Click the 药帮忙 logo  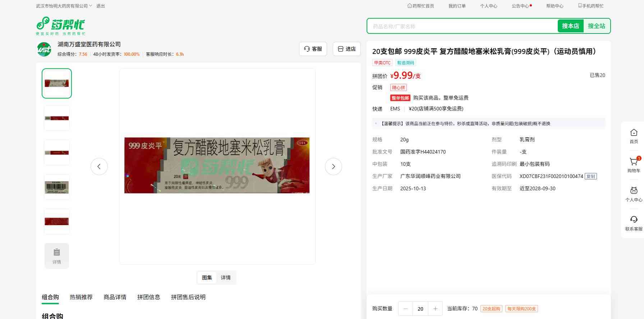[60, 26]
